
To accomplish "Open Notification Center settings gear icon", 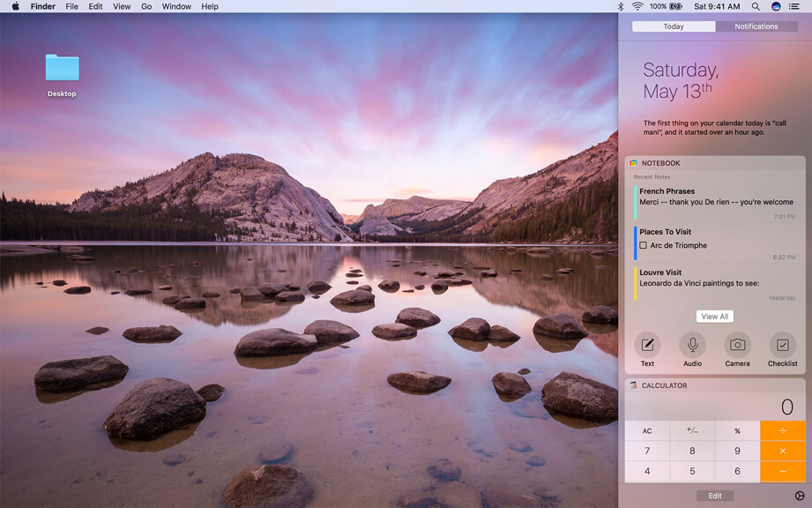I will pyautogui.click(x=800, y=496).
